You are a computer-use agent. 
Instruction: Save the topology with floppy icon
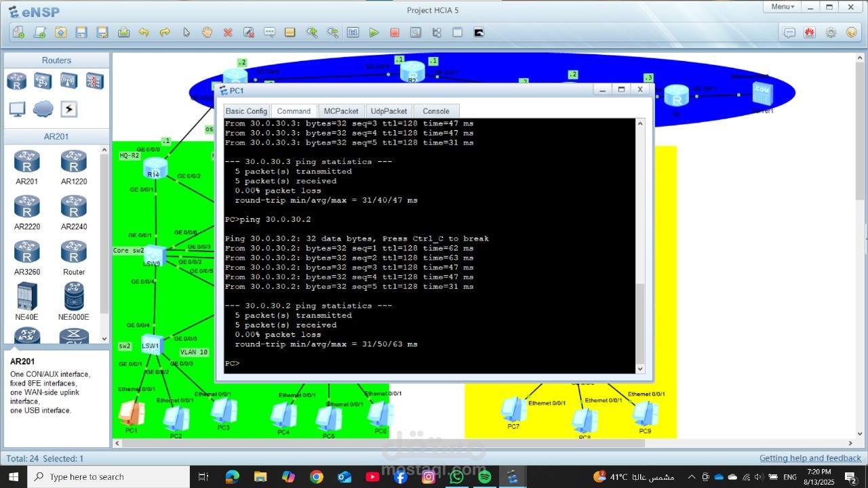pyautogui.click(x=81, y=32)
